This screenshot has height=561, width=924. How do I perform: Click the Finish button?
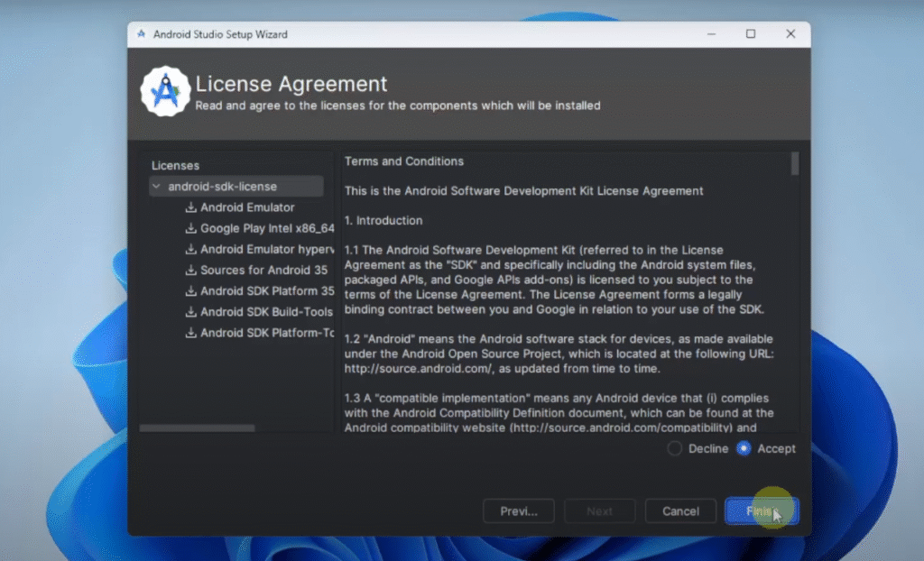(x=762, y=510)
